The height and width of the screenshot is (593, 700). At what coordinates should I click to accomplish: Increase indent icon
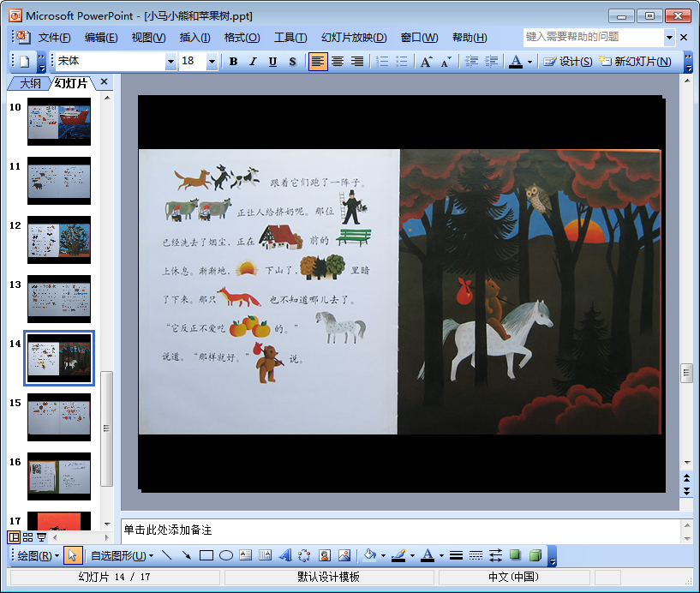(491, 62)
